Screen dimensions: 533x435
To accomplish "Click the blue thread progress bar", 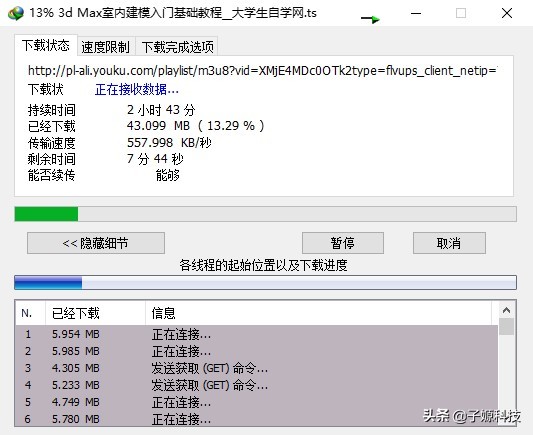I will pyautogui.click(x=265, y=283).
